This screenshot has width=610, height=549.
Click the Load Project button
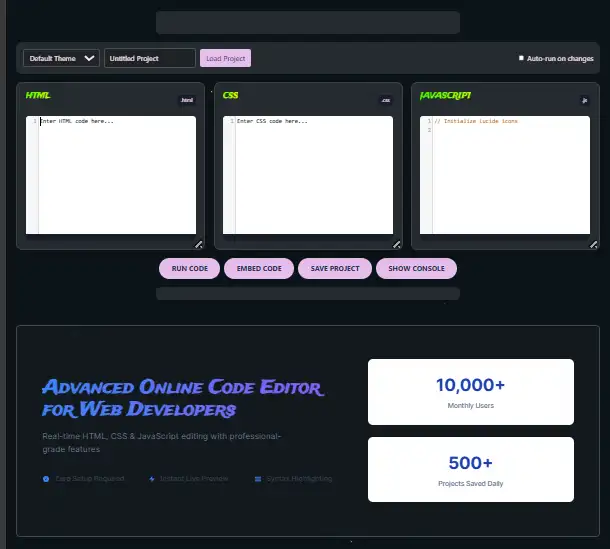225,58
